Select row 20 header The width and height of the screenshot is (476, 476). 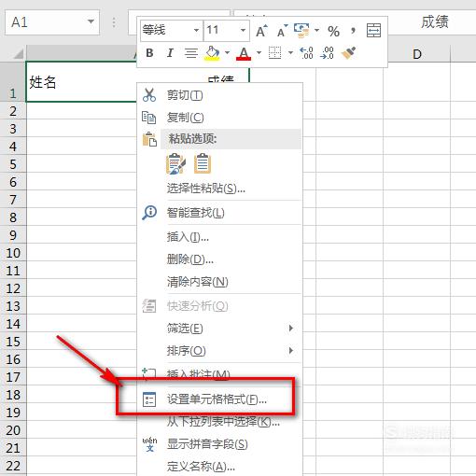click(13, 430)
